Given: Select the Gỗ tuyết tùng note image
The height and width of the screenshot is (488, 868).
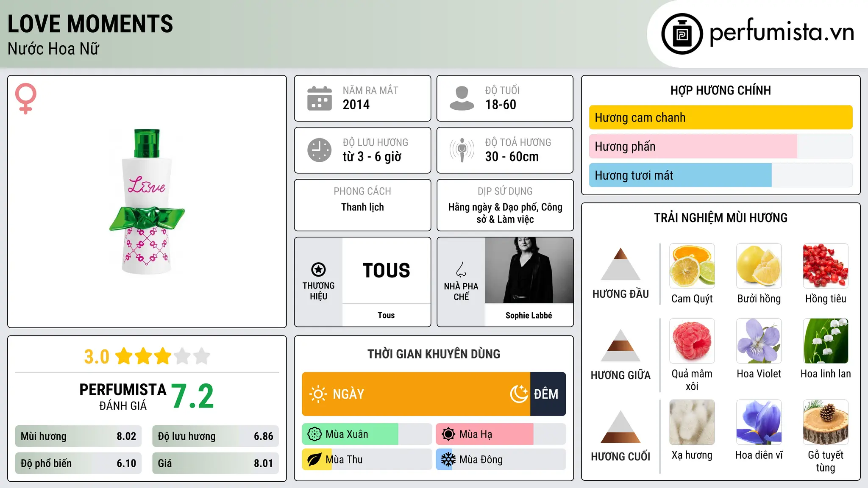Looking at the screenshot, I should (x=826, y=422).
